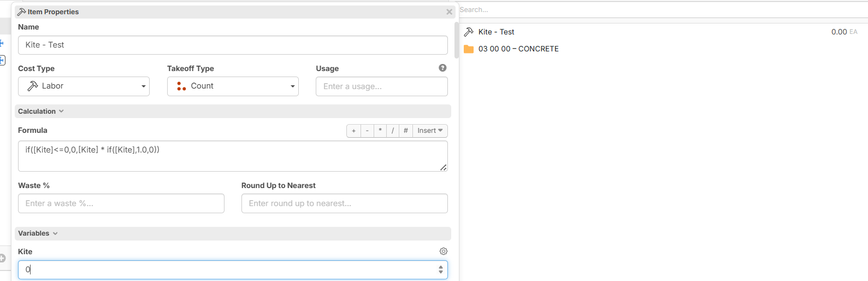Insert a divide operator into the formula

[393, 131]
